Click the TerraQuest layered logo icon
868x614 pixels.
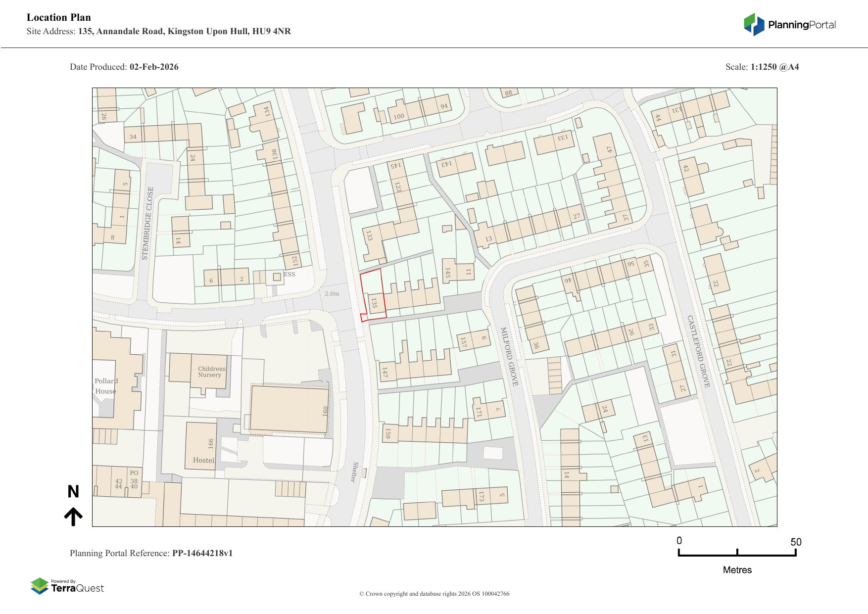40,586
